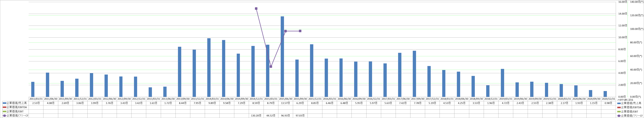
Task: Click 企業価値/EBIT legend label beside the right axis
Action: [x=629, y=112]
